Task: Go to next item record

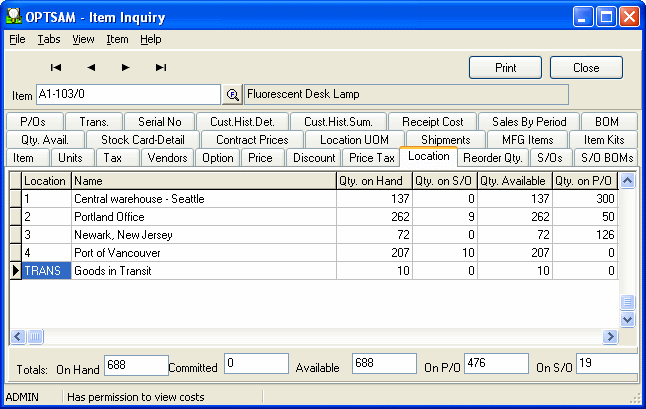Action: tap(126, 67)
